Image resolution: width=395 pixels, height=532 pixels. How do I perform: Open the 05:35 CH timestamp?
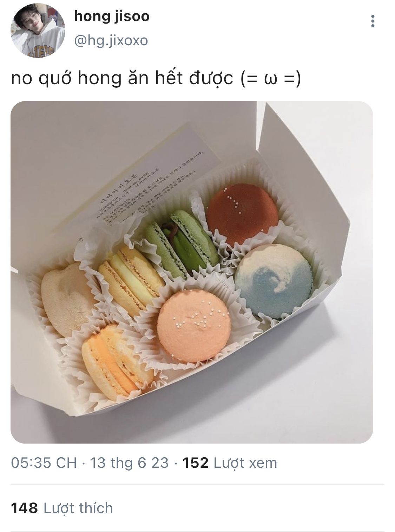pyautogui.click(x=44, y=463)
